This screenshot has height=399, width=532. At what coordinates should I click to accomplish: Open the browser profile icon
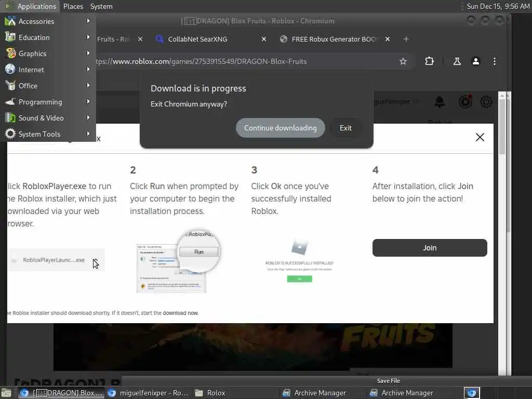pos(476,61)
